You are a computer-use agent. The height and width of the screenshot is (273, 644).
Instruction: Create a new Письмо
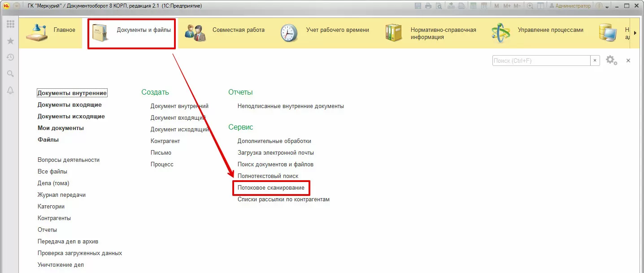point(161,153)
